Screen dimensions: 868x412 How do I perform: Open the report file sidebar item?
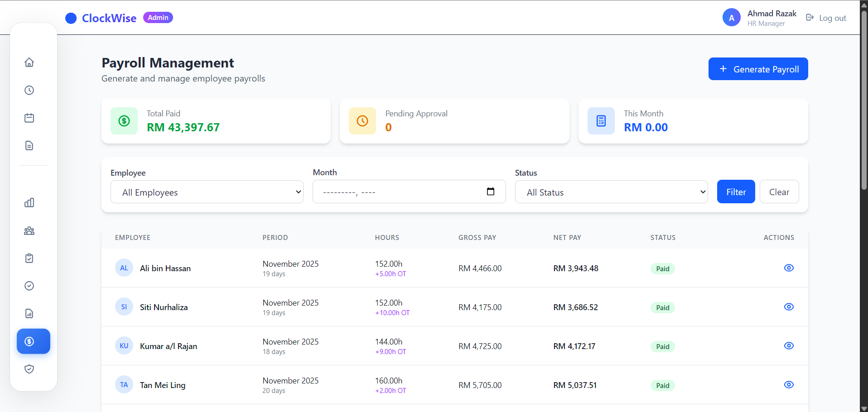[29, 314]
